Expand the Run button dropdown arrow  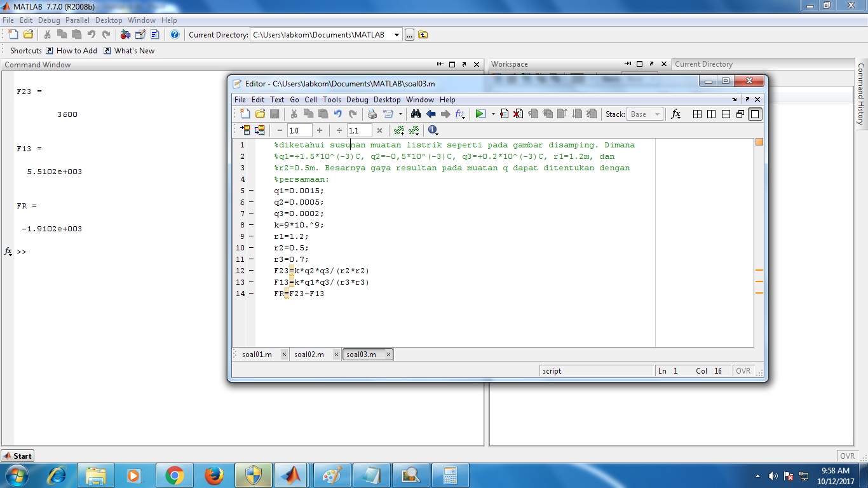(x=492, y=114)
